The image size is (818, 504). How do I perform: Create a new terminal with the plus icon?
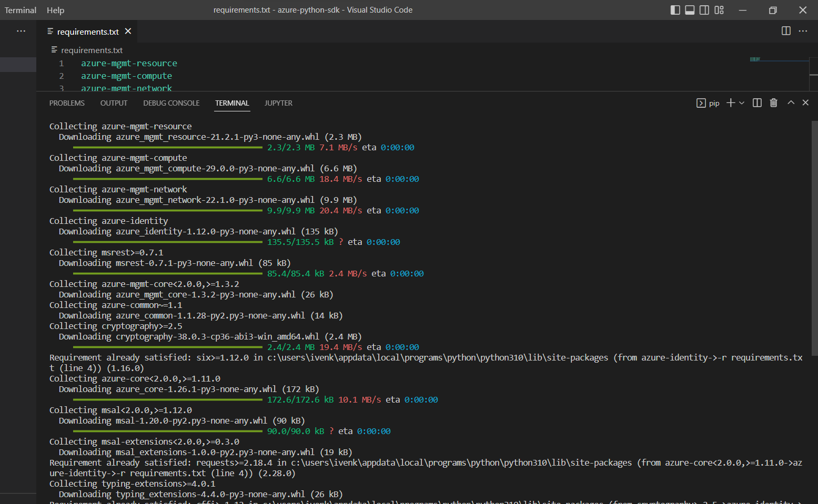pyautogui.click(x=731, y=102)
